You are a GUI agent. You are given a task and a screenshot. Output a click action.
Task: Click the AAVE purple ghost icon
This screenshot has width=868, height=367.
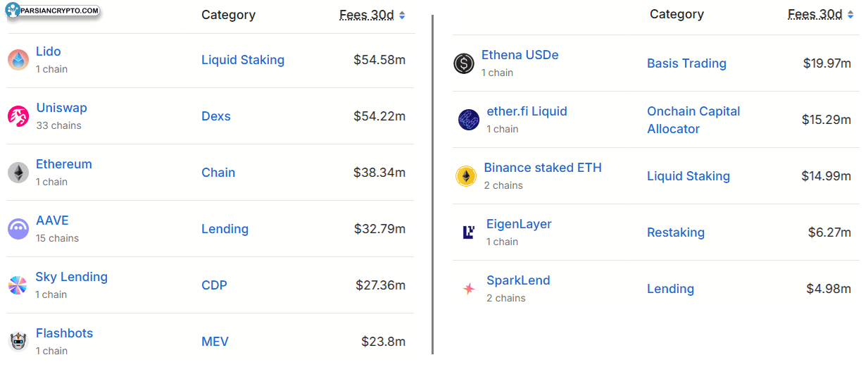(18, 229)
